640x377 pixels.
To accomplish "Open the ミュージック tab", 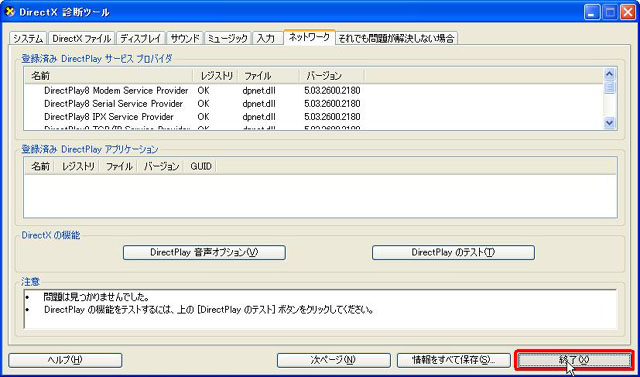I will (228, 38).
